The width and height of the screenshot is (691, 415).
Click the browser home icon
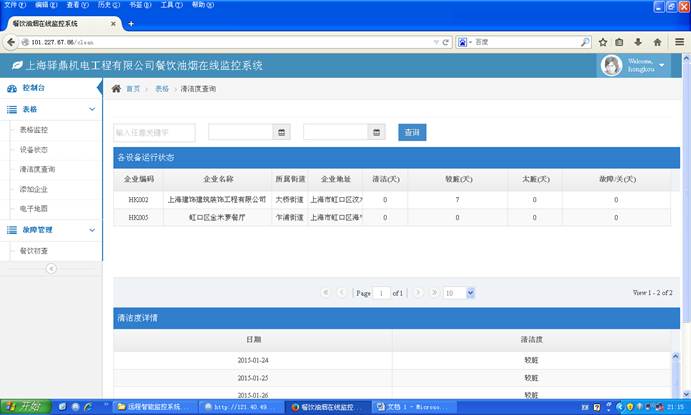657,42
